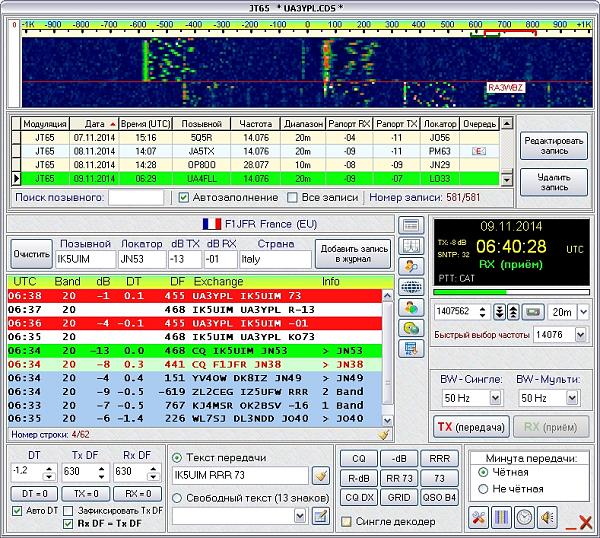Image resolution: width=600 pixels, height=538 pixels.
Task: Click the Удалить запись button
Action: point(553,181)
